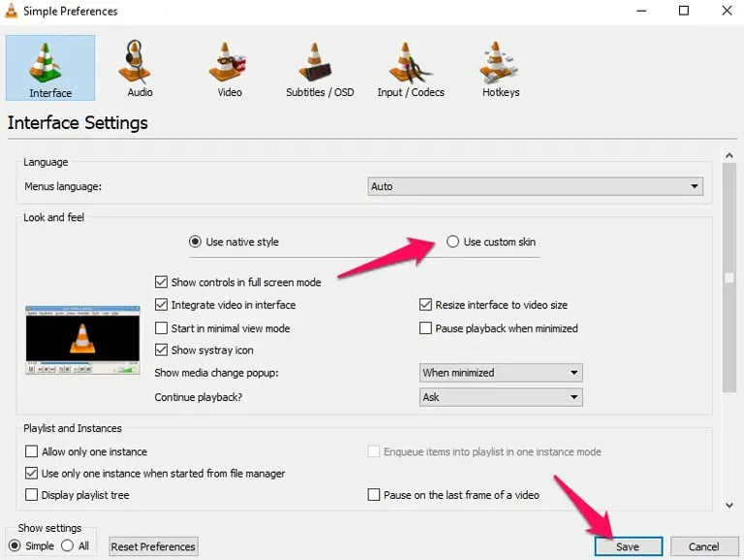Select the Simple show settings radio
This screenshot has height=560, width=744.
tap(15, 545)
